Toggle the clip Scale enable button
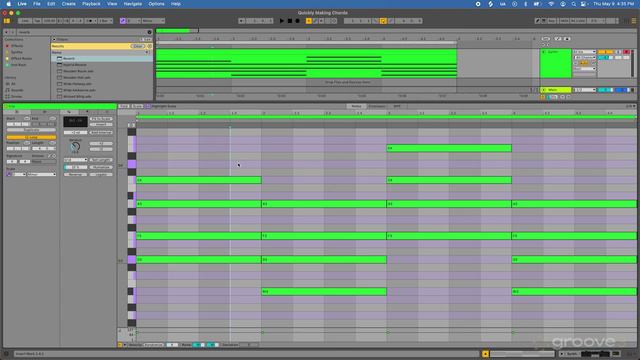Image resolution: width=640 pixels, height=360 pixels. point(9,174)
